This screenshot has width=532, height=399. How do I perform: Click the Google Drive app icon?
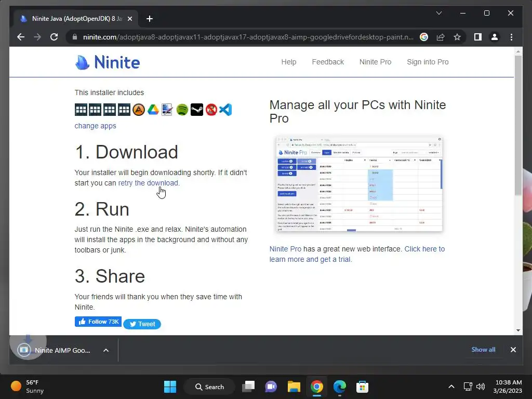coord(153,110)
